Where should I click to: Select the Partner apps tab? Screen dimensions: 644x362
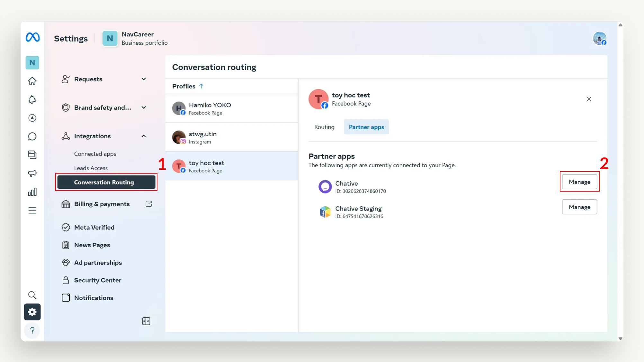pyautogui.click(x=366, y=127)
